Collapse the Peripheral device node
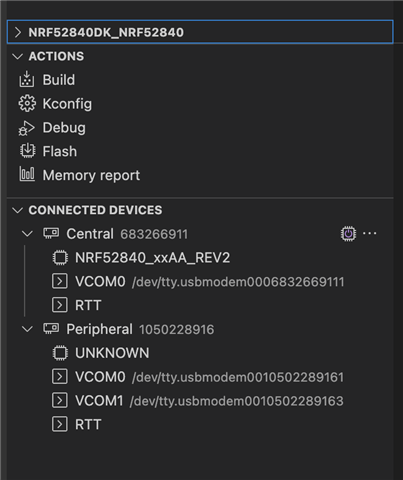The width and height of the screenshot is (403, 480). [27, 329]
